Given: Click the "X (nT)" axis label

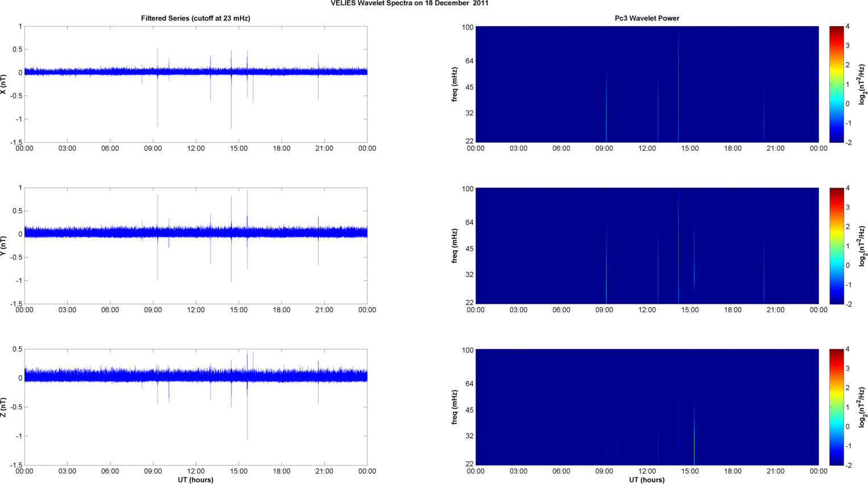Looking at the screenshot, I should pos(4,84).
